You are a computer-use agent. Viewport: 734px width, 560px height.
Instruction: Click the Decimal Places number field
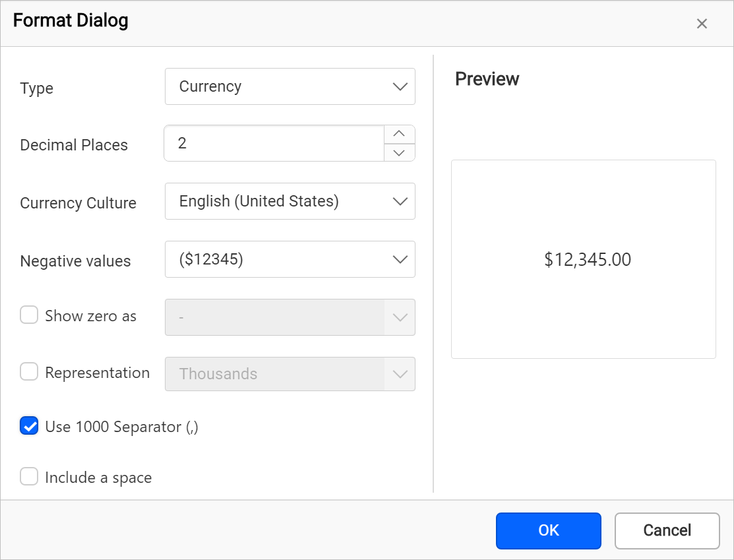[x=274, y=143]
